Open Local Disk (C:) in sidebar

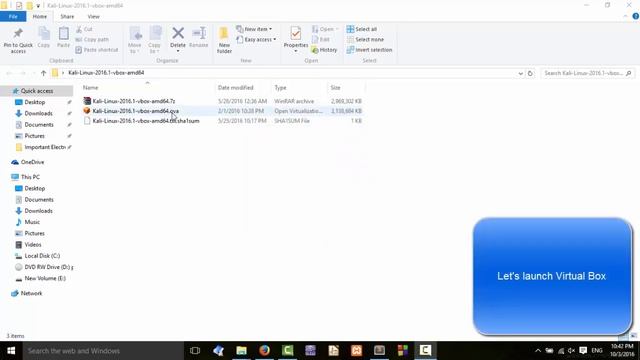click(42, 256)
